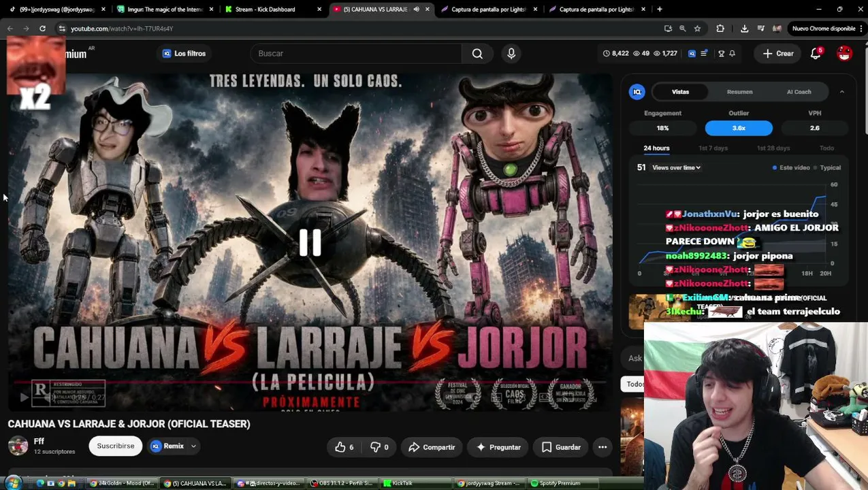Viewport: 868px width, 490px height.
Task: Share video via Compartir
Action: [432, 447]
